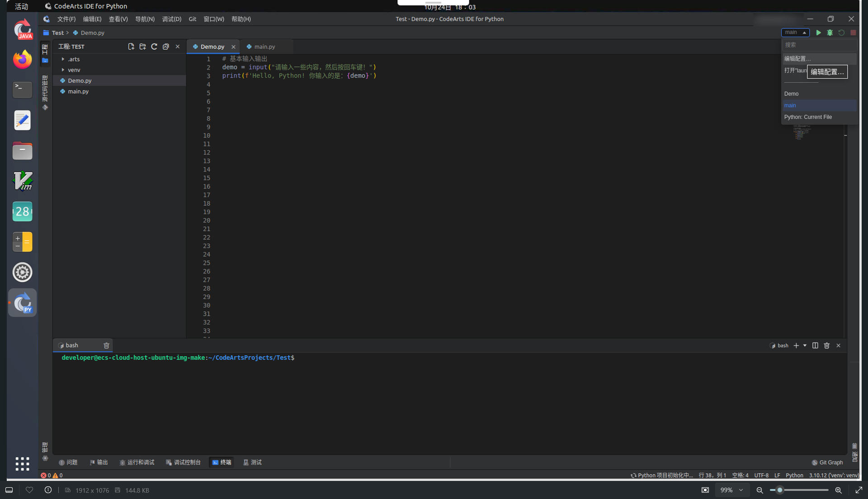Screen dimensions: 868x499
Task: Click the new folder icon in explorer
Action: 142,47
